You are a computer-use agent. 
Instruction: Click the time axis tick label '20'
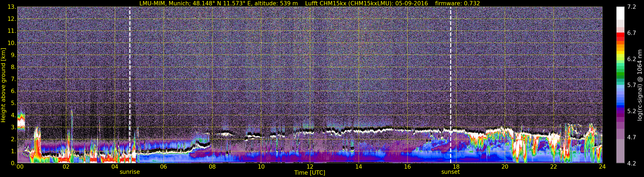505,167
